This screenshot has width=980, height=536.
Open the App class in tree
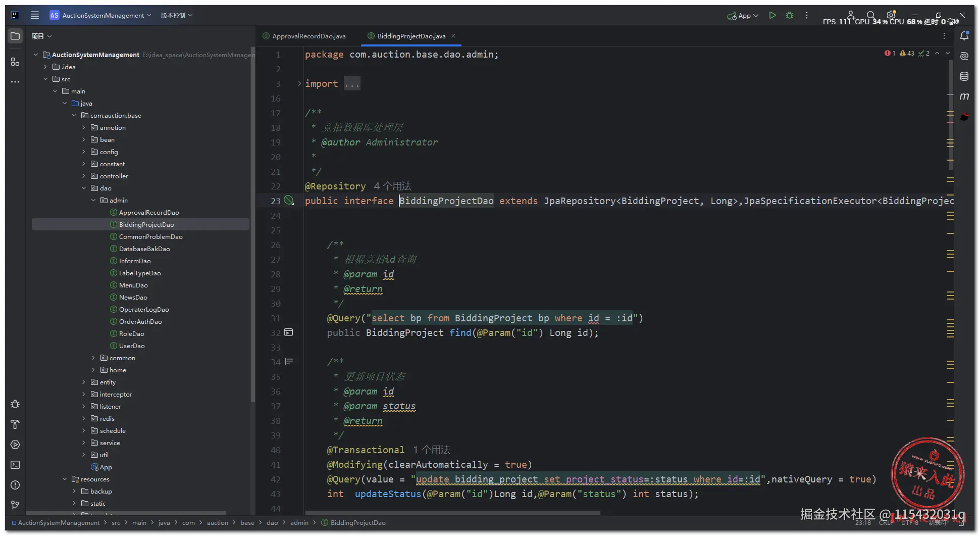pos(106,467)
